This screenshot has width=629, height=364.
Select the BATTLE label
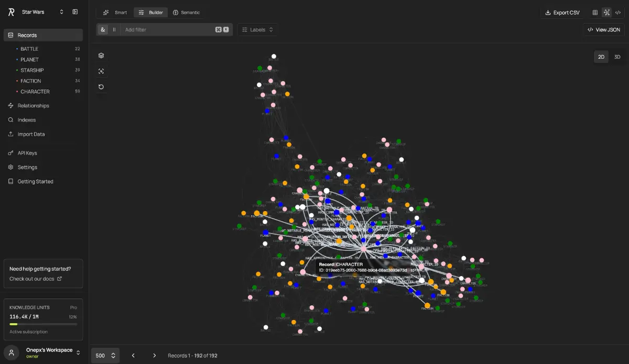click(29, 49)
